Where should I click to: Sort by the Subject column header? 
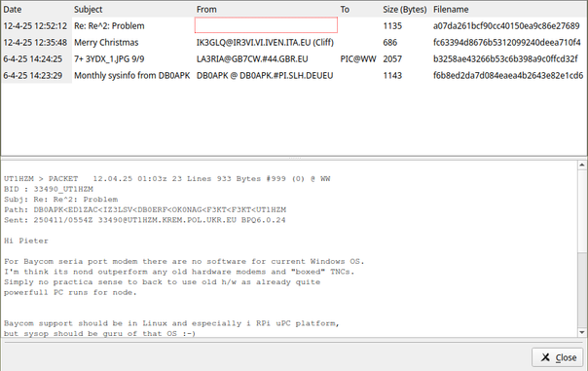pos(89,10)
